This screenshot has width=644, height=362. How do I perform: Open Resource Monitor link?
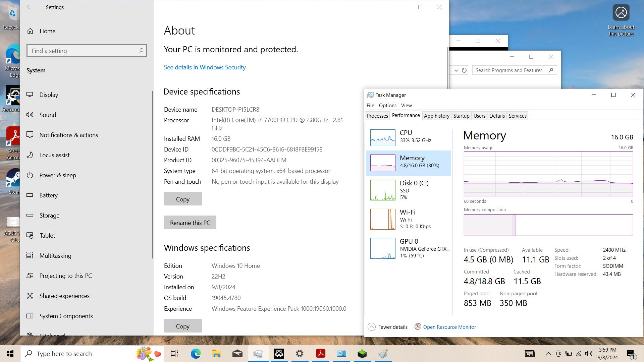tap(449, 327)
